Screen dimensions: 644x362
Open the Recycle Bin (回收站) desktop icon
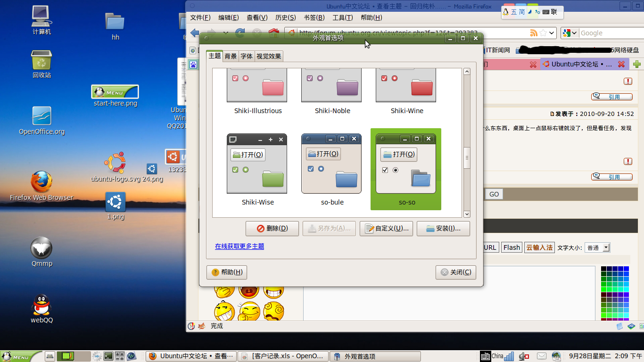(41, 64)
